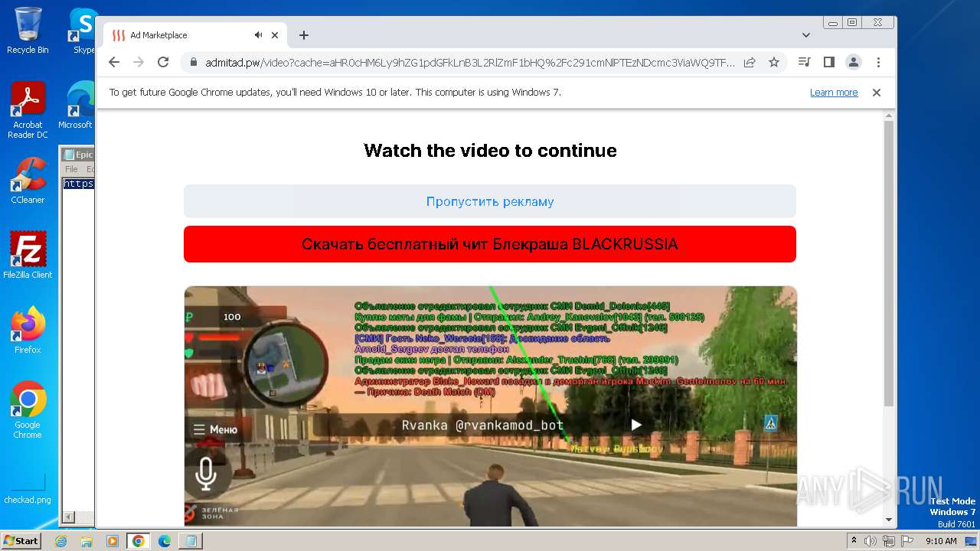This screenshot has width=980, height=551.
Task: Select the checkad.png desktop file
Action: pyautogui.click(x=28, y=488)
